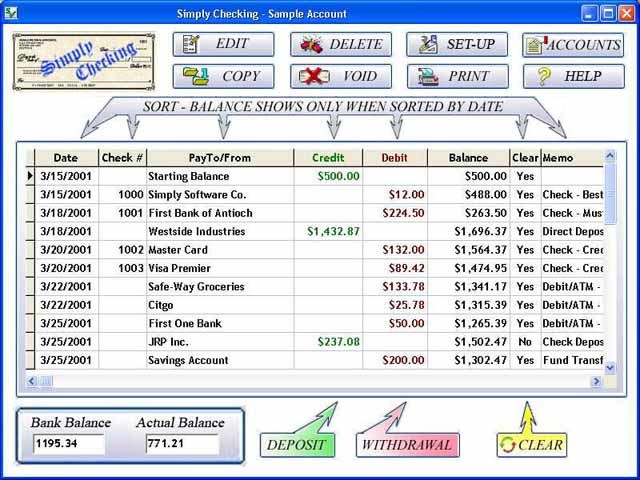The height and width of the screenshot is (480, 640).
Task: Click the $89.42 debit amount
Action: 407,268
